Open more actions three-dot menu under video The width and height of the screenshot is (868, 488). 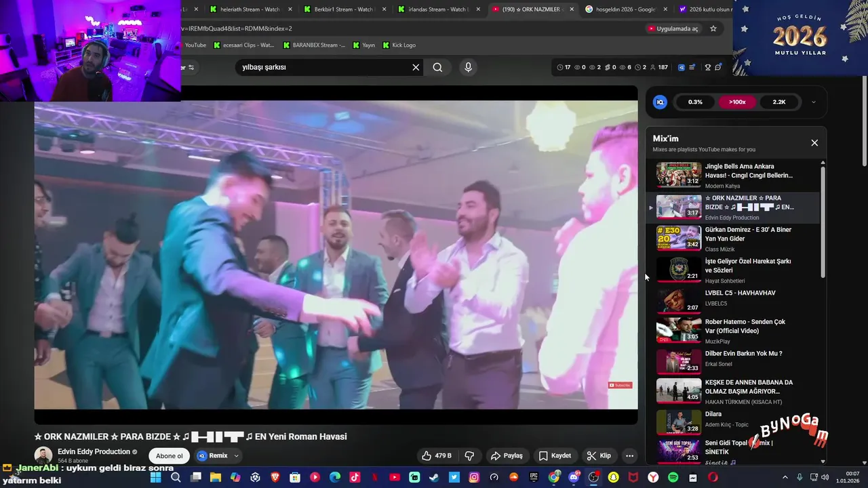[629, 455]
